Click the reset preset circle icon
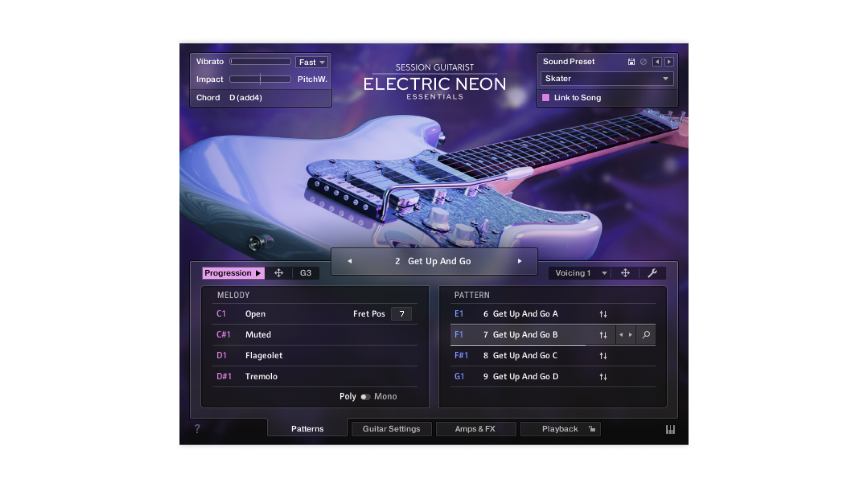Screen dimensions: 868x488 click(643, 62)
